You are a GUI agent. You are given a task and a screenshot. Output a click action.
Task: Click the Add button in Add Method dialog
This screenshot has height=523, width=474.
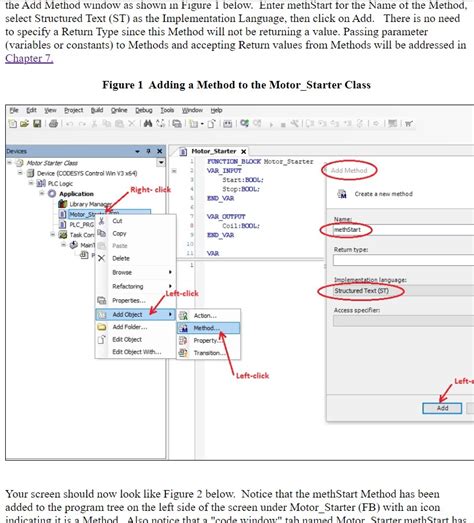[x=442, y=408]
